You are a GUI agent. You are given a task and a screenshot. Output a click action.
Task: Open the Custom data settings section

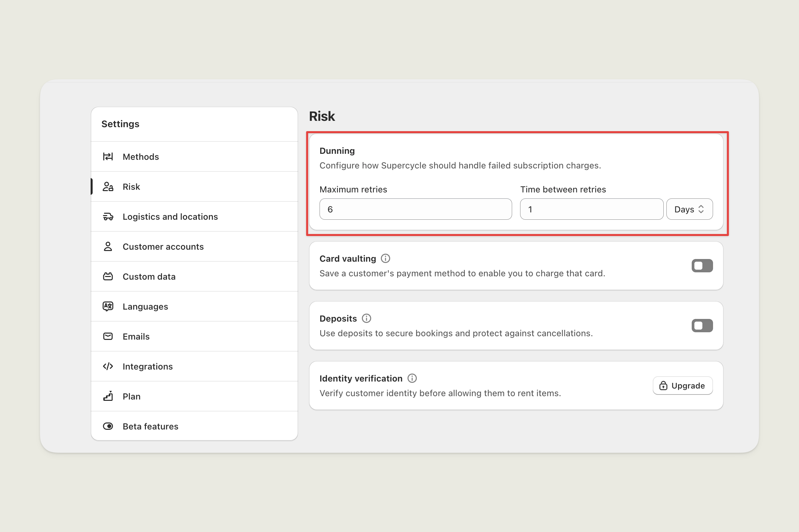click(149, 277)
